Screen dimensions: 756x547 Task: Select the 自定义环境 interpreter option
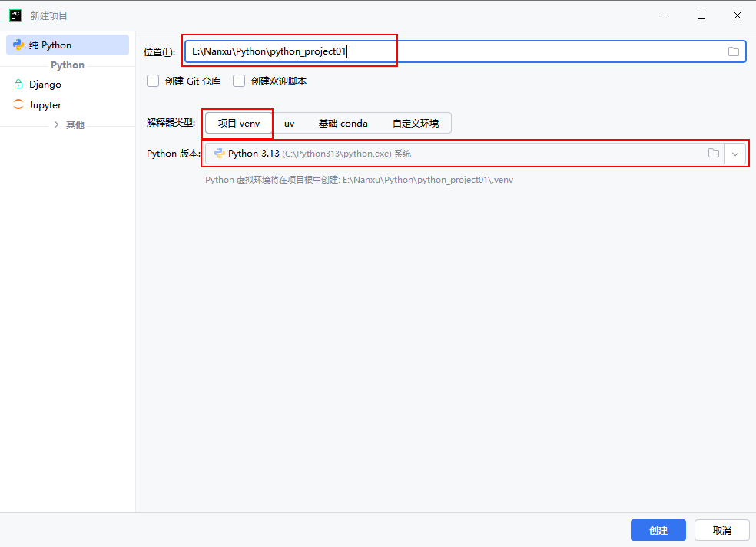pyautogui.click(x=415, y=123)
